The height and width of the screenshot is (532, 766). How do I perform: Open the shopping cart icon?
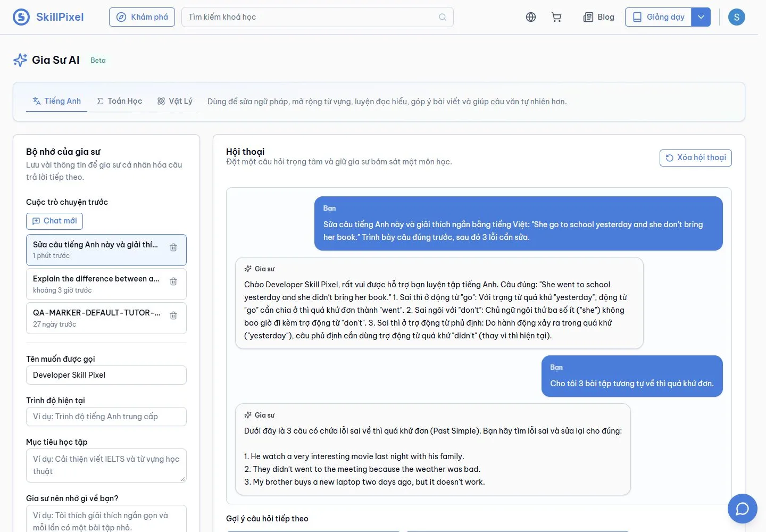pos(556,17)
